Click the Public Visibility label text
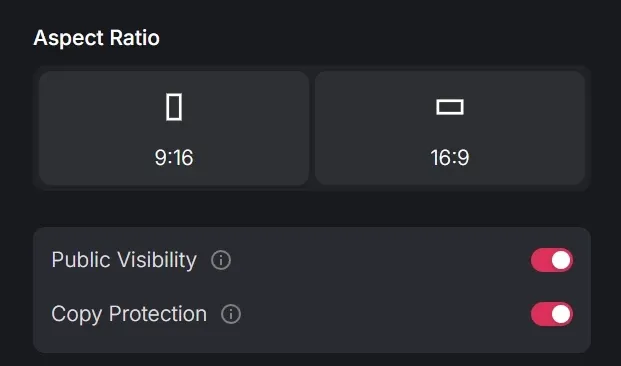Screen dimensions: 621x366 click(124, 260)
